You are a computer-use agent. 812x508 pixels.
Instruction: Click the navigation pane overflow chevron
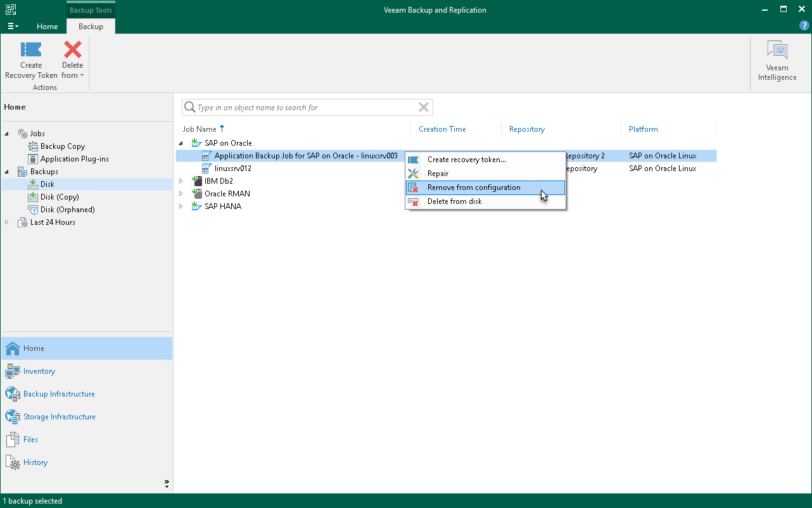pyautogui.click(x=167, y=483)
